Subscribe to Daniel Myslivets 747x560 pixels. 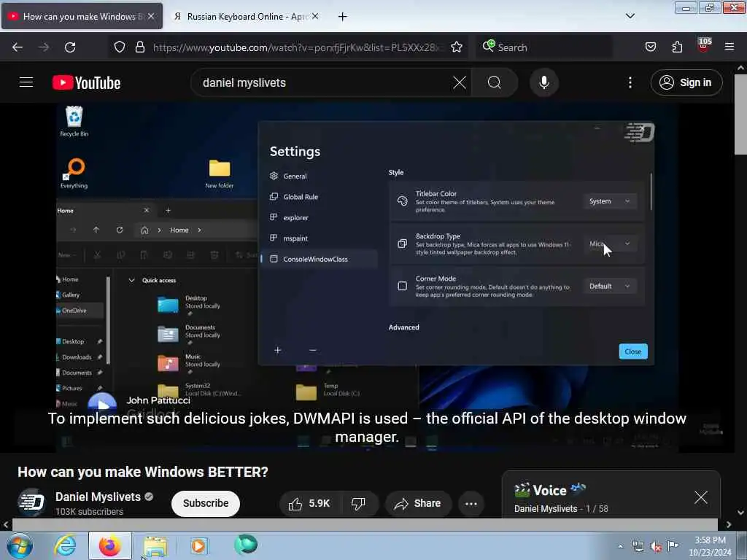point(205,503)
